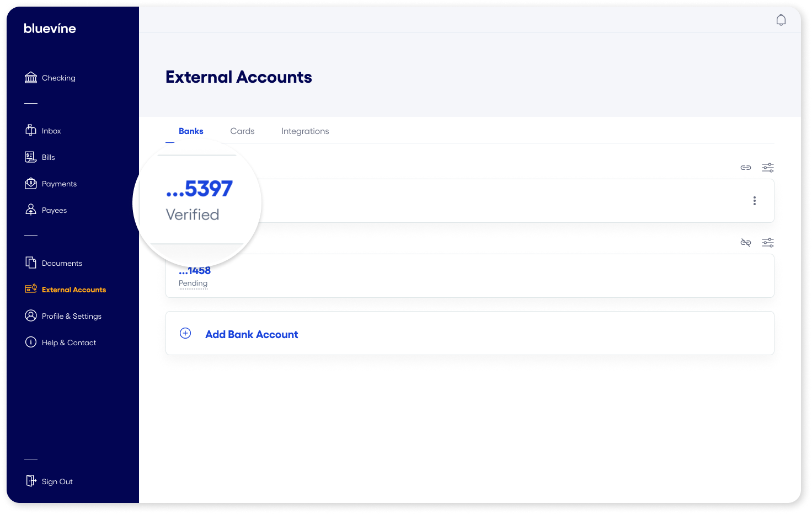Open notifications with the bell icon
This screenshot has height=514, width=812.
(781, 19)
